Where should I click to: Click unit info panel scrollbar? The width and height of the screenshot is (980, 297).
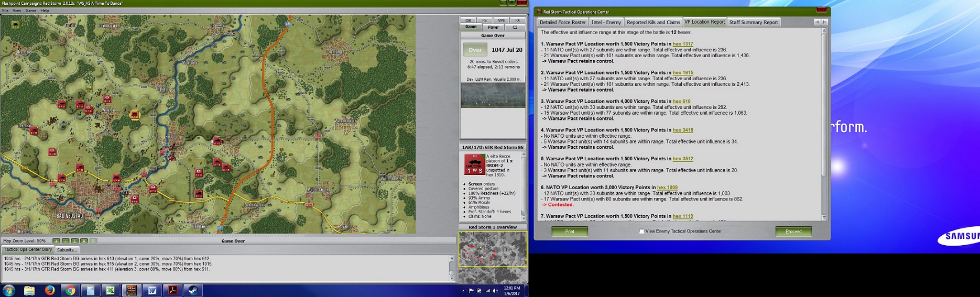tap(524, 186)
